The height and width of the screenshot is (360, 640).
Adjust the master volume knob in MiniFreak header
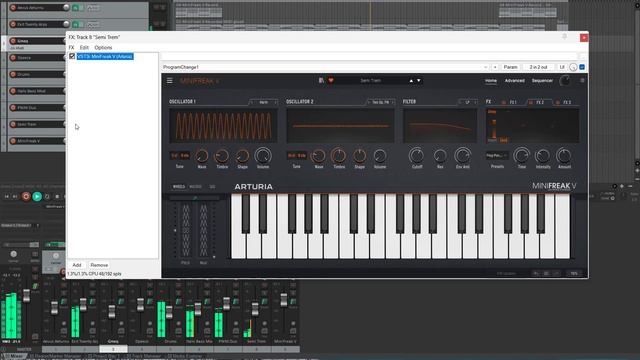[565, 80]
